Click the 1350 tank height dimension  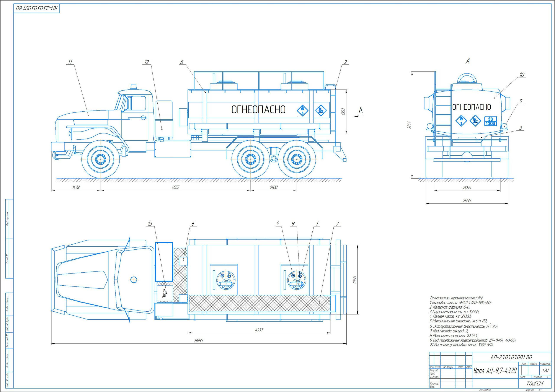click(x=343, y=112)
